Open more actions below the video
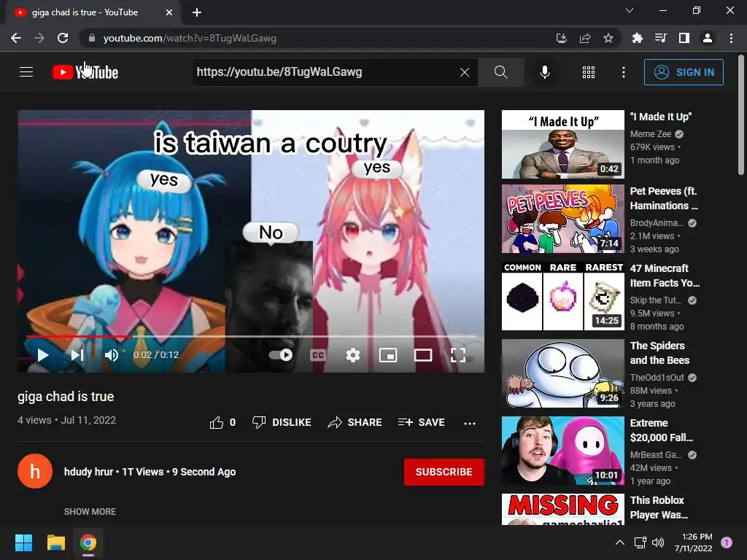This screenshot has width=747, height=560. click(x=470, y=423)
